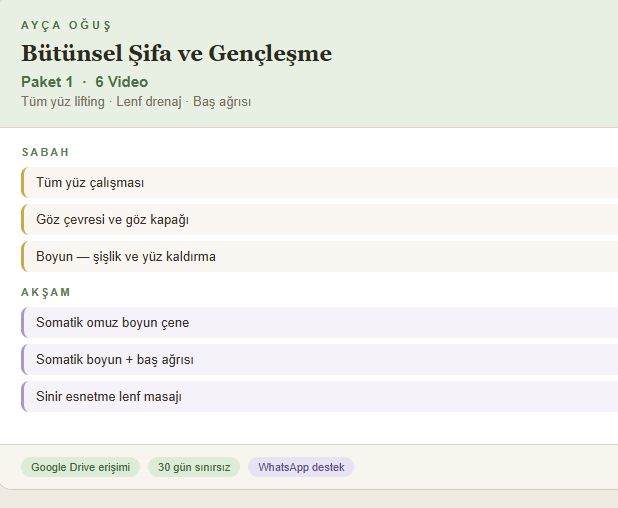Open Boyun — şişlik ve yüz kaldırma
Image resolution: width=618 pixels, height=508 pixels.
coord(319,257)
